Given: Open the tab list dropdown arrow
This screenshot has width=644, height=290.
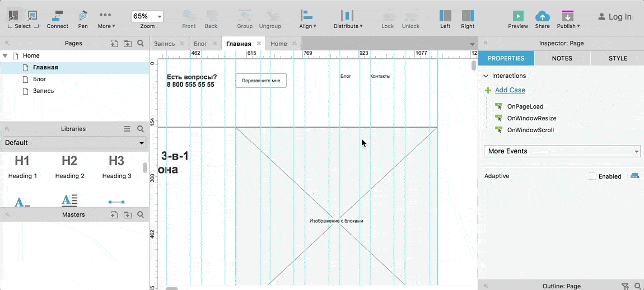Looking at the screenshot, I should [x=472, y=44].
